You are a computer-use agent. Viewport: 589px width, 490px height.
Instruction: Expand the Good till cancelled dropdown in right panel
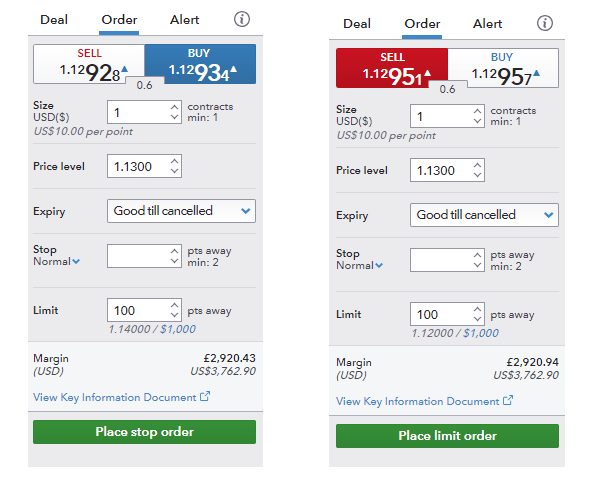click(484, 215)
